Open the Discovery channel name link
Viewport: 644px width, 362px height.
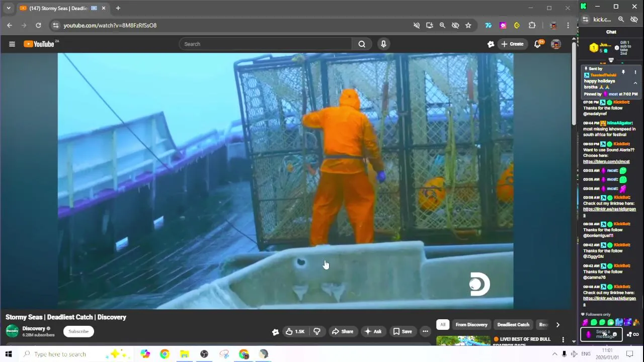(34, 328)
